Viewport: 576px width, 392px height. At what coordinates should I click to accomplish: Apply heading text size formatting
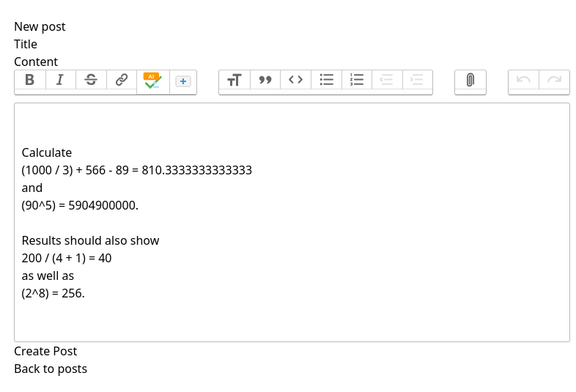click(235, 80)
